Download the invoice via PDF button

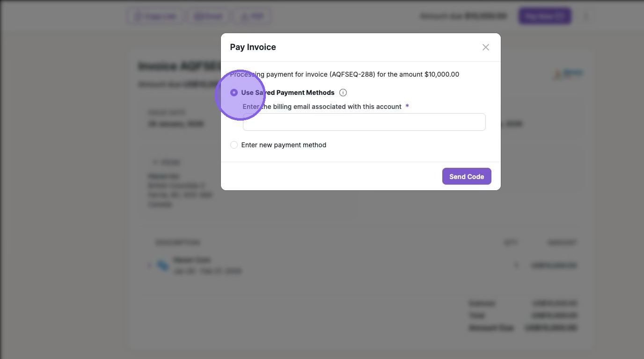click(x=252, y=16)
